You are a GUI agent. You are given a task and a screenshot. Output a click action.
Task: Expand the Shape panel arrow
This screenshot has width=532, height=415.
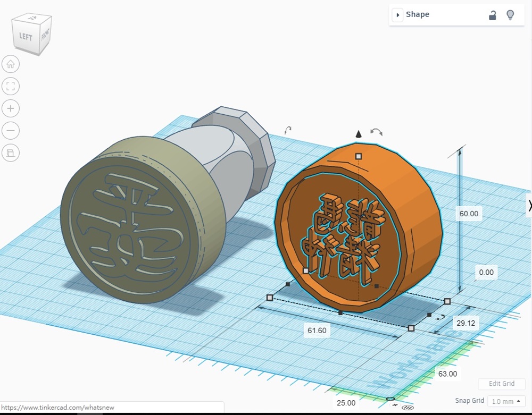(x=397, y=15)
